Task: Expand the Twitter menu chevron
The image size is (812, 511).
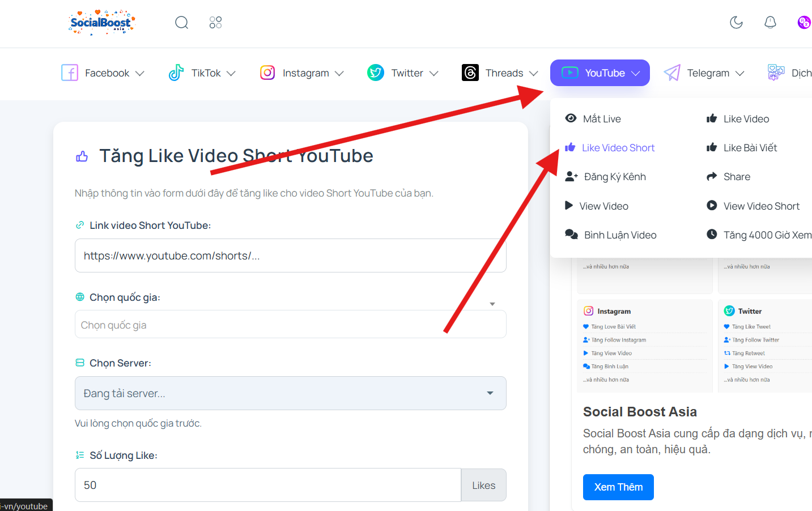Action: [x=434, y=73]
